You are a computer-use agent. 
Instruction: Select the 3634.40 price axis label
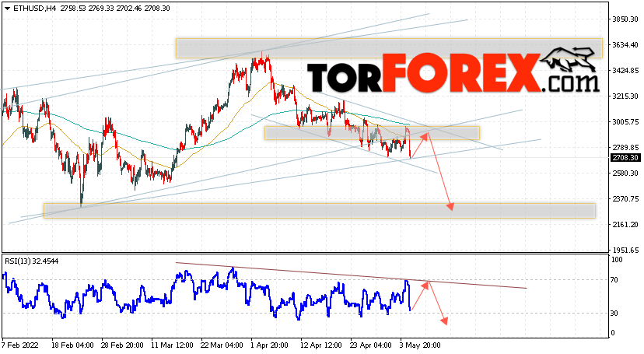click(x=625, y=45)
